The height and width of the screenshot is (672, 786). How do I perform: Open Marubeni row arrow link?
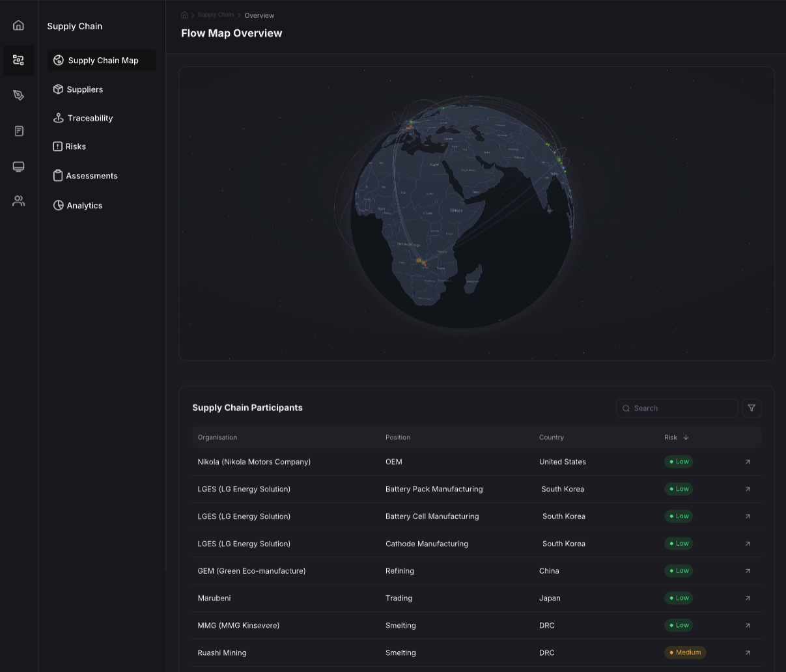pos(748,598)
